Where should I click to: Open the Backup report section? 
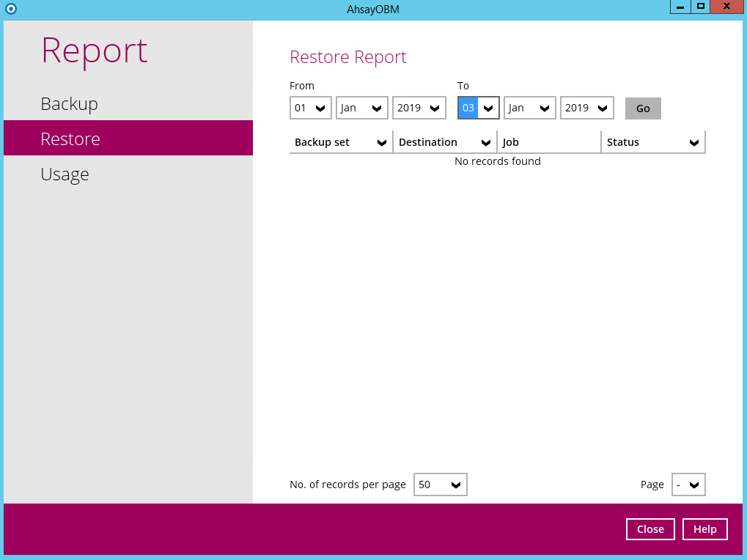point(69,104)
